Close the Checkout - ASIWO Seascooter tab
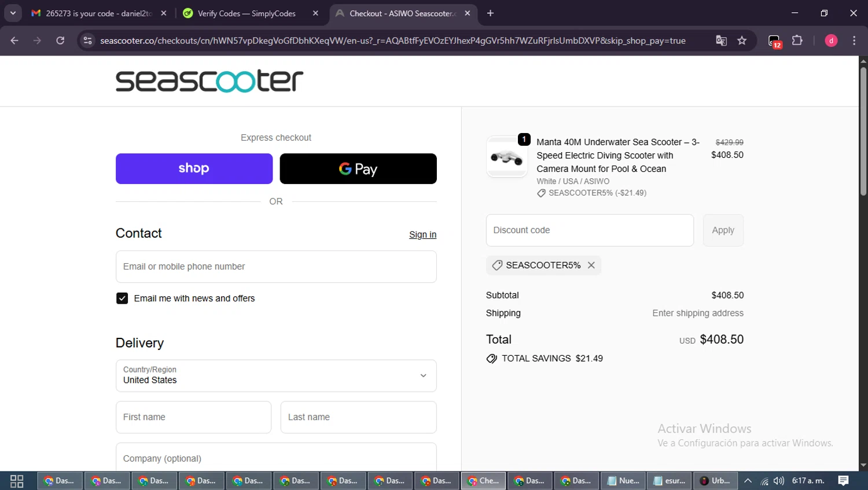Screen dimensions: 868x490 (468, 13)
